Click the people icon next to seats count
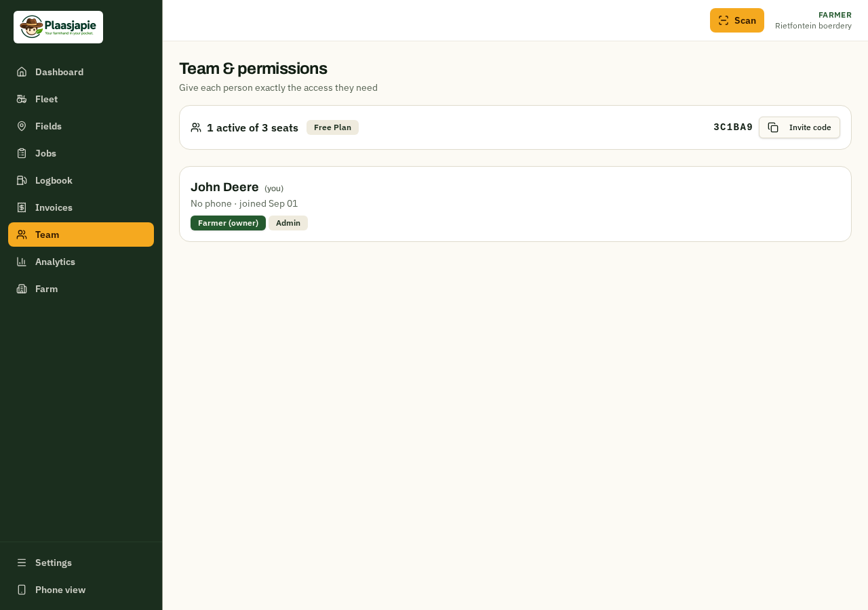 point(196,127)
